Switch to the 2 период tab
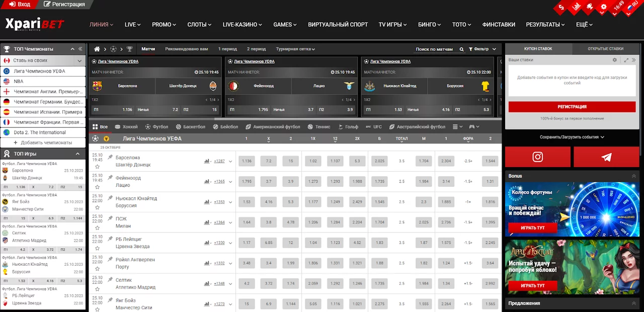644x312 pixels. pyautogui.click(x=257, y=49)
